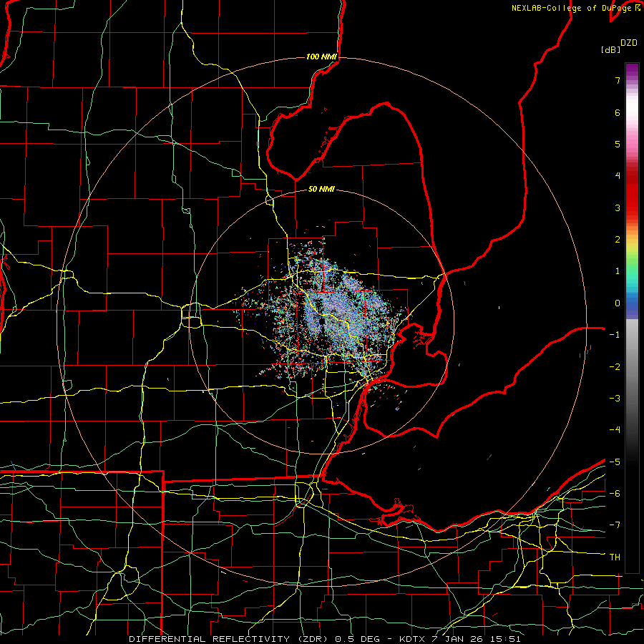Click the dark radar site gap in the echoes
The image size is (644, 644).
[x=322, y=321]
